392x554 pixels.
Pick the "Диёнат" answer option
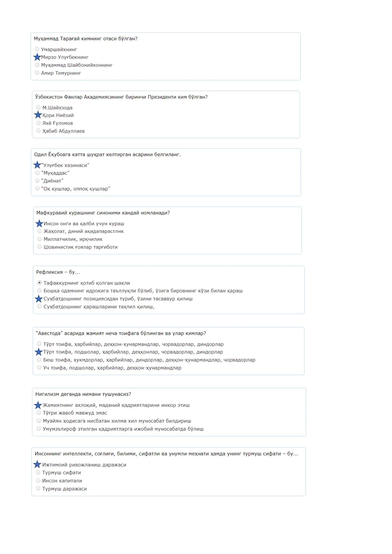[37, 181]
